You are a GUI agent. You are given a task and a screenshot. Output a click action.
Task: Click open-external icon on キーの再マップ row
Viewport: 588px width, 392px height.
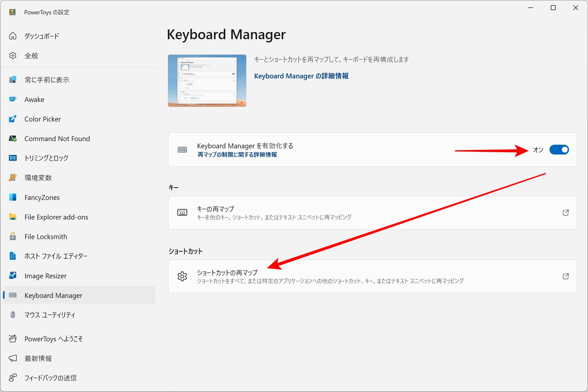pos(566,213)
